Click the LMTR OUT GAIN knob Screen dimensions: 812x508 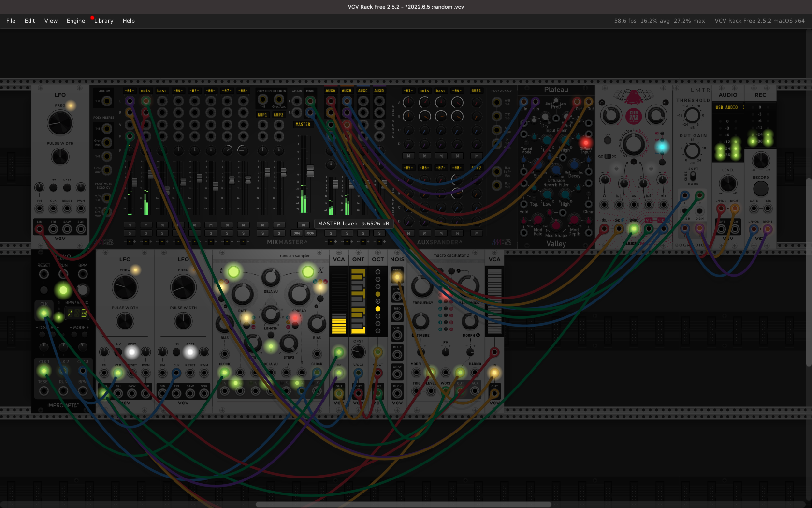coord(692,150)
